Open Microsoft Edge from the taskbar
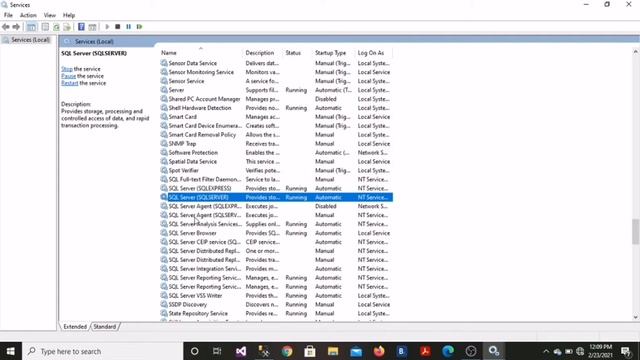Viewport: 640px width, 360px height. pos(448,351)
